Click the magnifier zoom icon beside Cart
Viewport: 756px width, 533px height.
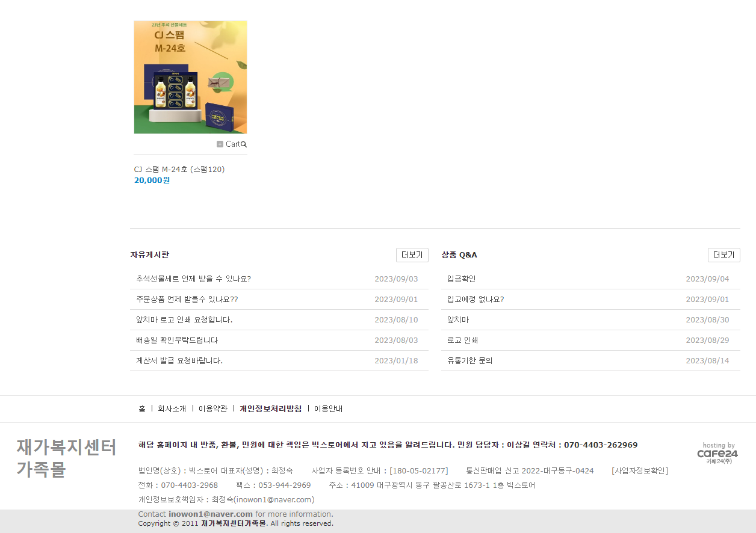244,144
